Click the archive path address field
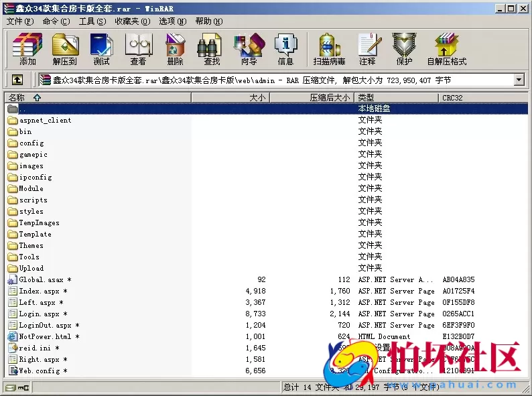The width and height of the screenshot is (532, 396). [275, 80]
